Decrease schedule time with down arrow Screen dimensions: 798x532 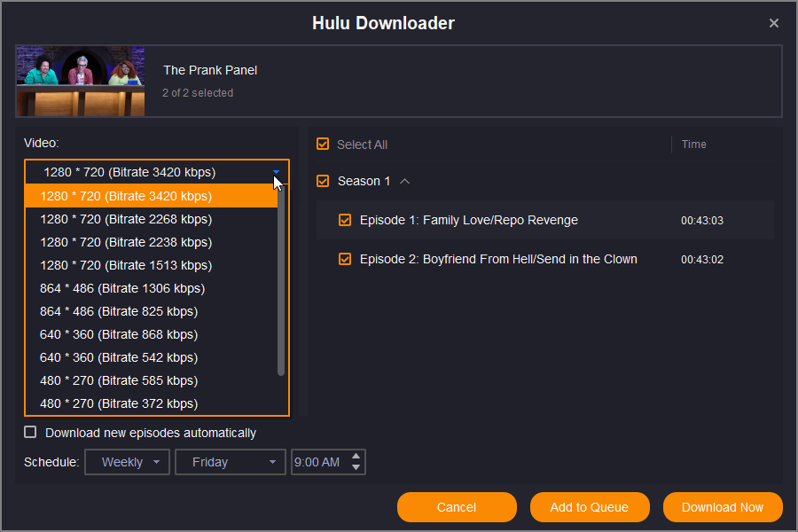click(356, 467)
